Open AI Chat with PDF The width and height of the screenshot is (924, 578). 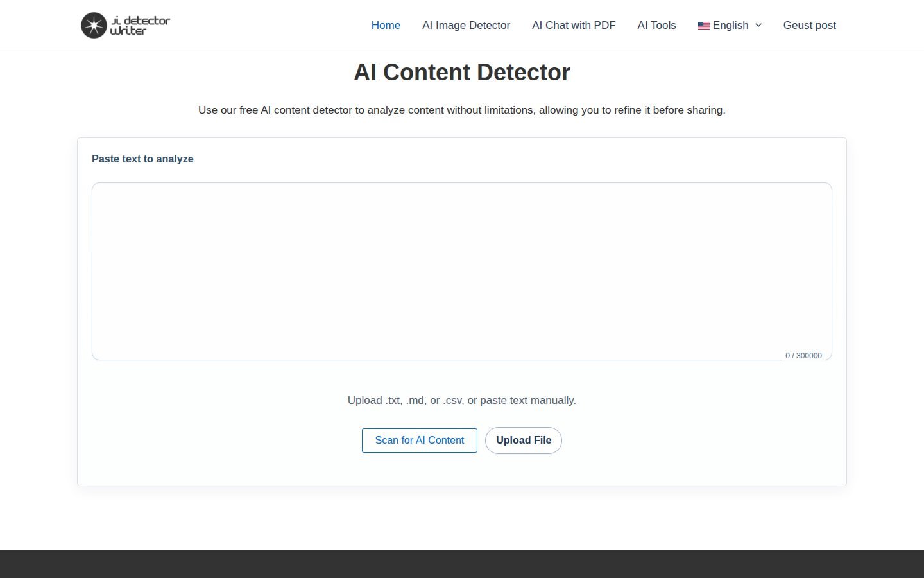tap(574, 26)
